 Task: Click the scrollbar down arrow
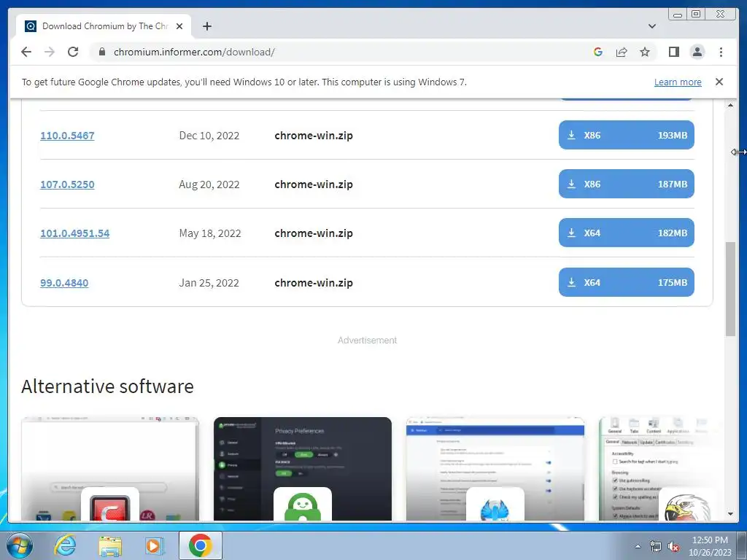point(730,514)
